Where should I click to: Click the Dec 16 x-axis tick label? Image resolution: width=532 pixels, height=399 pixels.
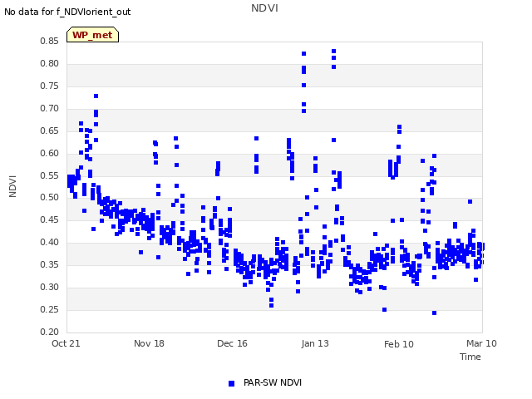coord(232,343)
